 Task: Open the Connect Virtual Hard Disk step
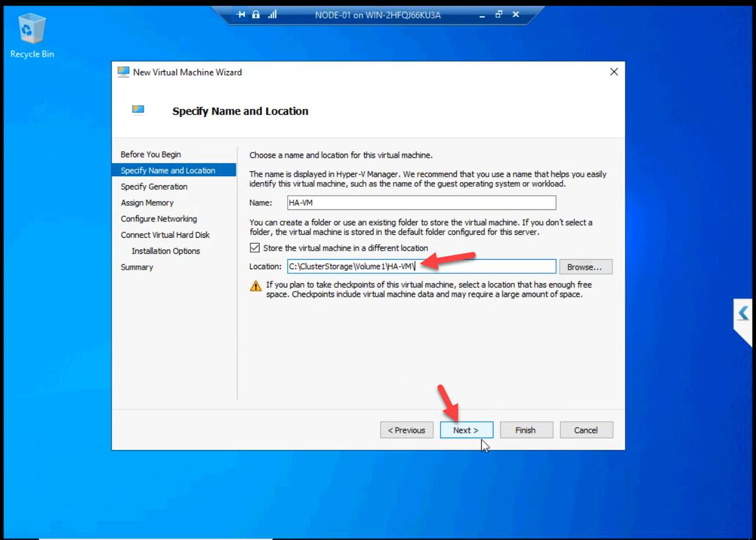coord(166,235)
